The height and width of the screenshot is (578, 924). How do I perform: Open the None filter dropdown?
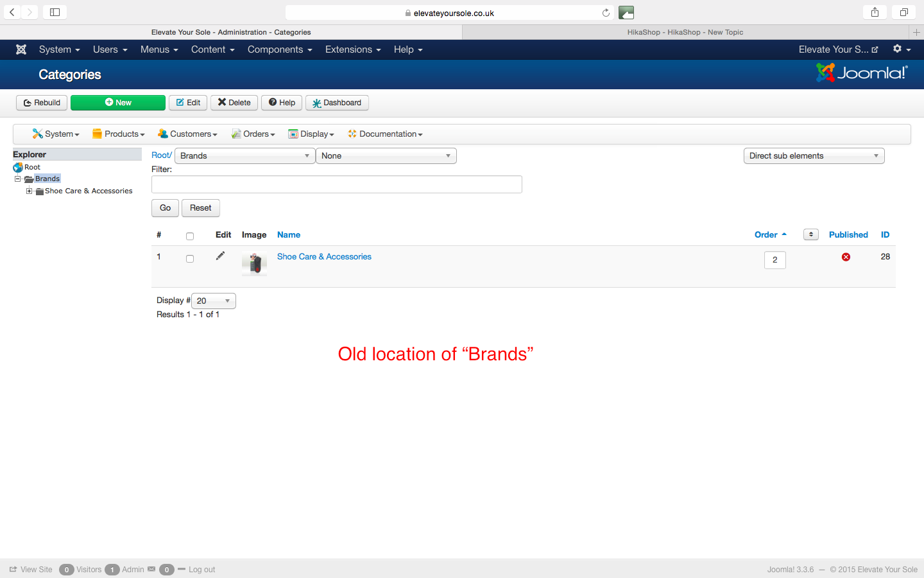(x=386, y=156)
